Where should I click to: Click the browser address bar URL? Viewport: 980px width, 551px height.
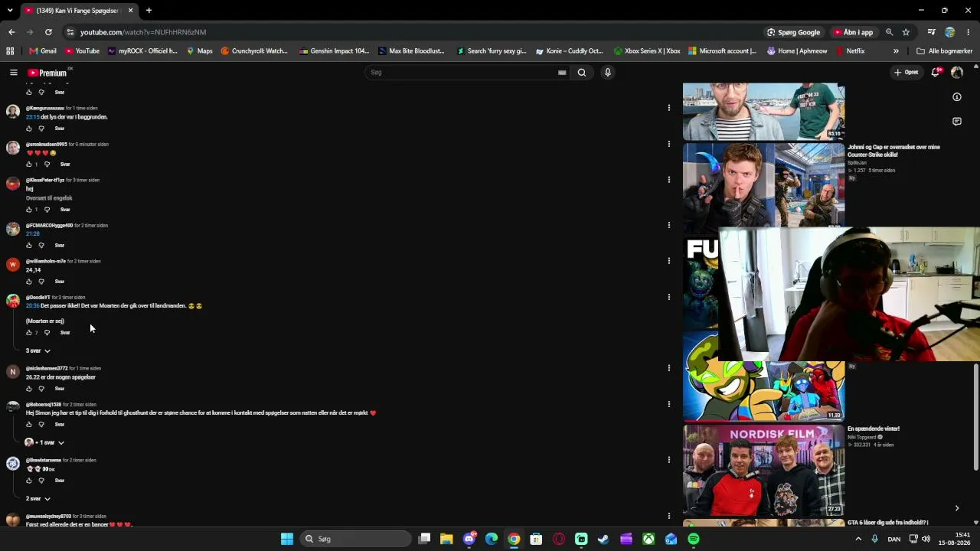point(143,32)
